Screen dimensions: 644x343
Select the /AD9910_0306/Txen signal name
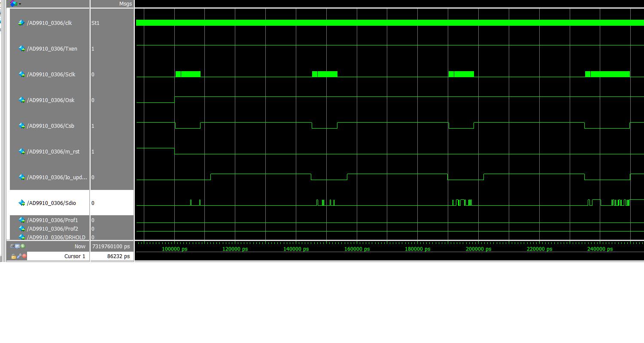(x=52, y=48)
